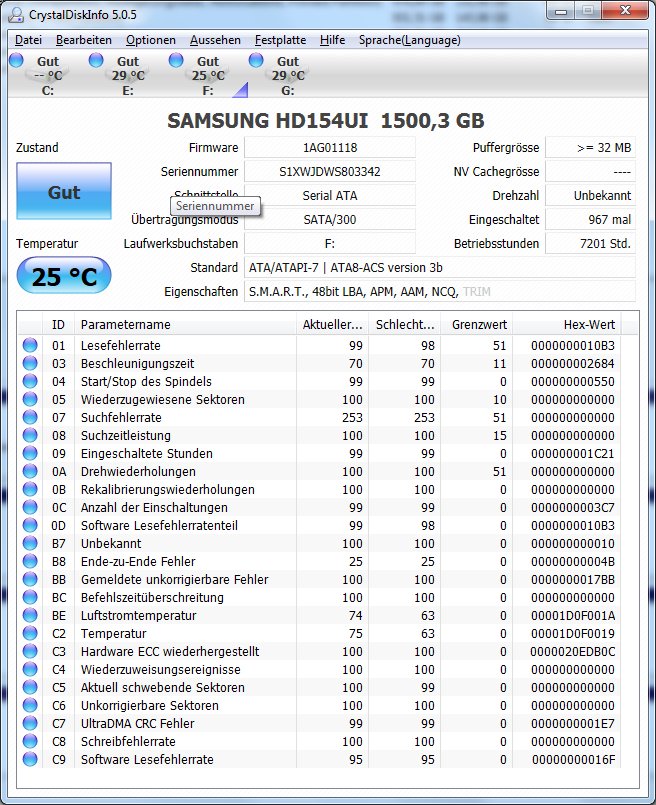Click status icon of Unkorrigierbare Sektoren row
The height and width of the screenshot is (805, 656).
30,704
